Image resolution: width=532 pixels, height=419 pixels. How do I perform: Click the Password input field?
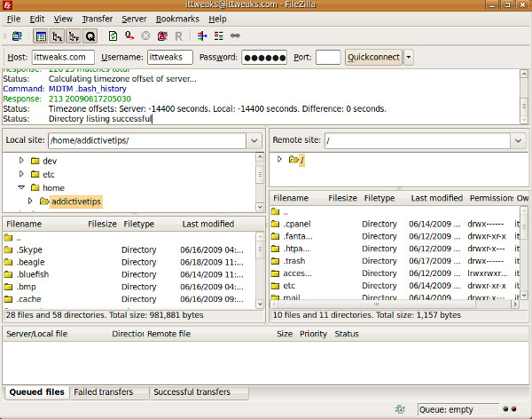coord(264,57)
